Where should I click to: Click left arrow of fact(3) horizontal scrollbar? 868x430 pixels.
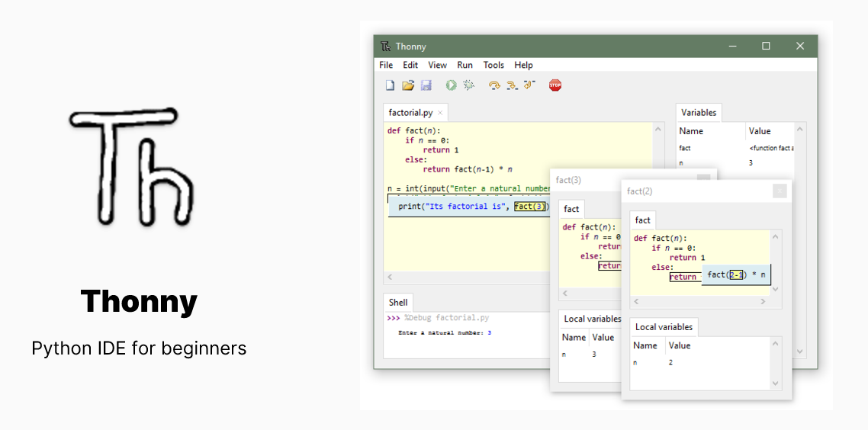(564, 294)
